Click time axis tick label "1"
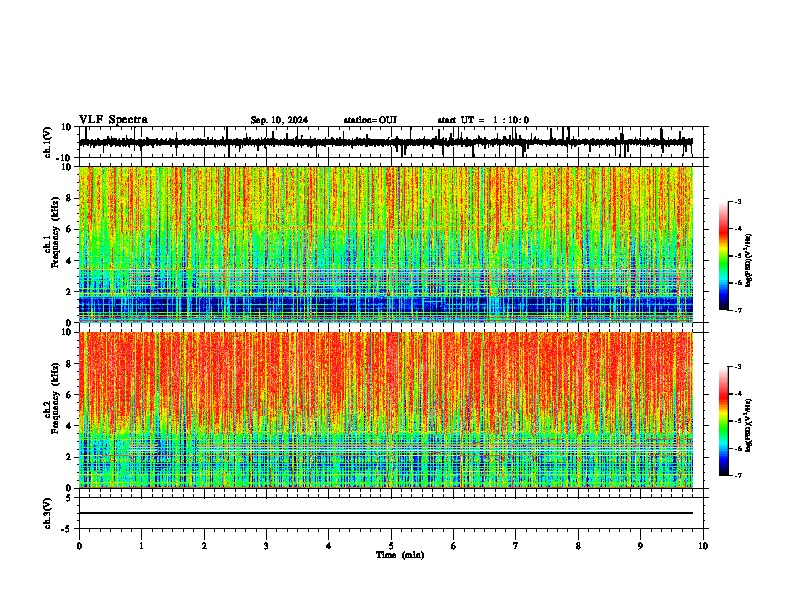 pos(141,546)
